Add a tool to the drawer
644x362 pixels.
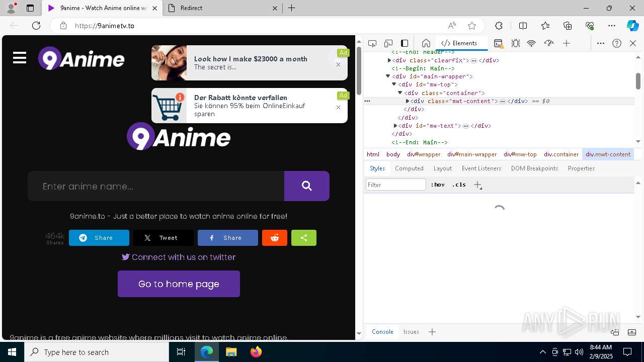tap(432, 332)
